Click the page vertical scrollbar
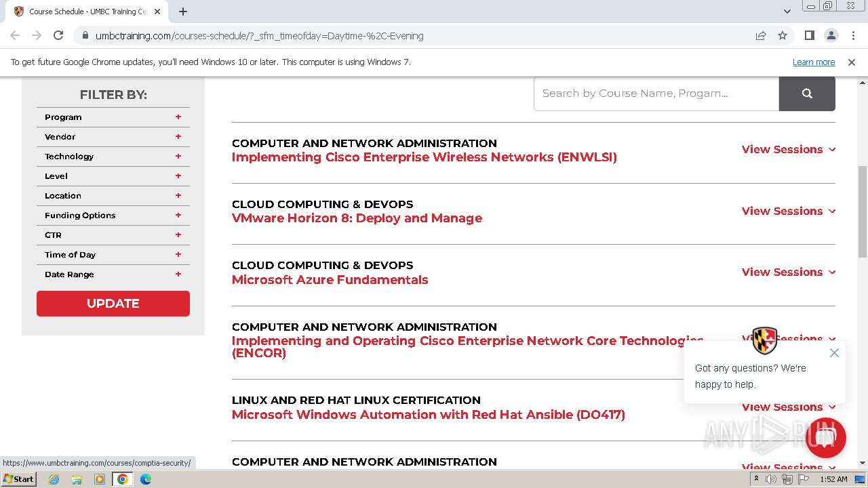The height and width of the screenshot is (488, 868). [x=863, y=211]
